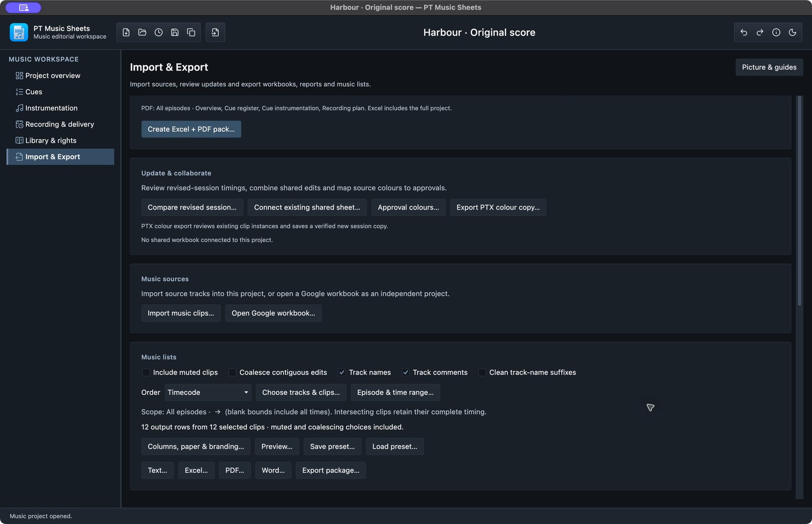The width and height of the screenshot is (812, 524).
Task: Go to the Cues section
Action: tap(60, 92)
